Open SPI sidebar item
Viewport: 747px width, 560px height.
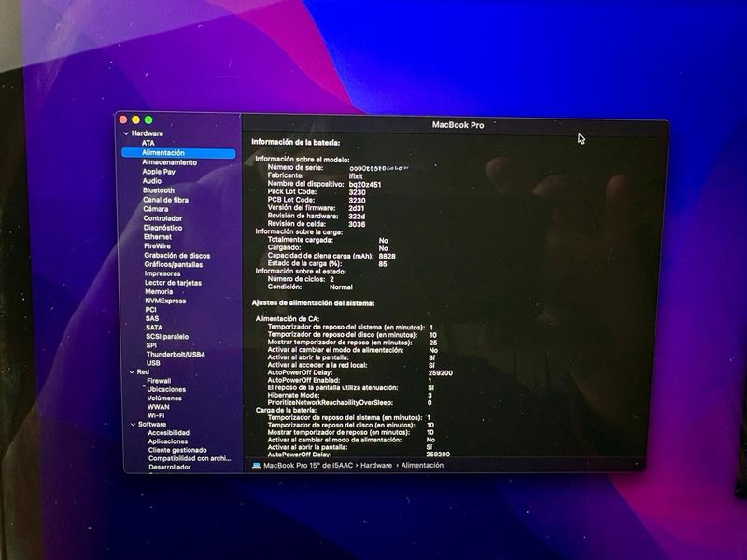pyautogui.click(x=151, y=345)
